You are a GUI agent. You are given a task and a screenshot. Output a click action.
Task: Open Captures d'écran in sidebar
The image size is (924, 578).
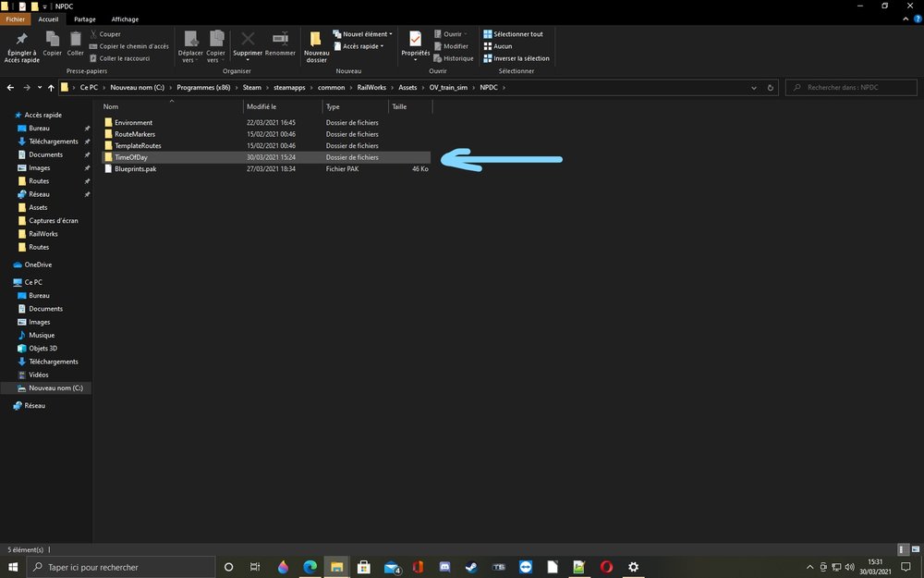53,221
